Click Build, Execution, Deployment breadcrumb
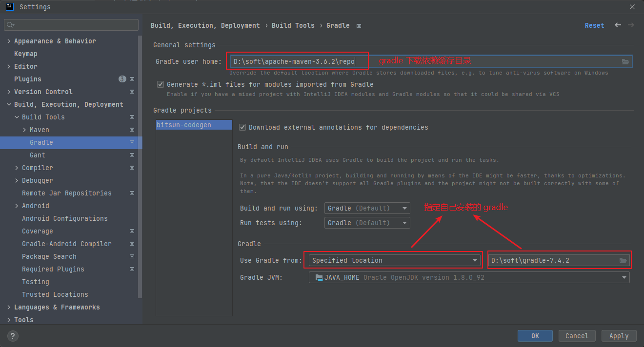644x347 pixels. (x=205, y=25)
